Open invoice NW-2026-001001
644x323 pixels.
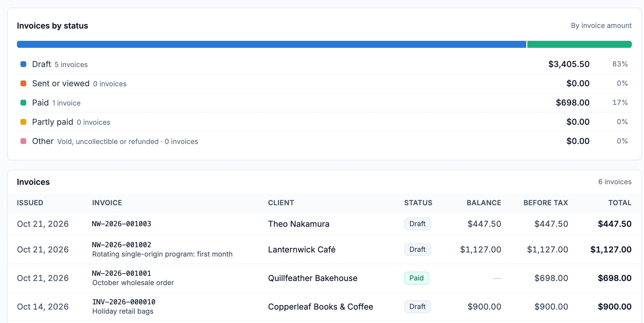(x=122, y=273)
